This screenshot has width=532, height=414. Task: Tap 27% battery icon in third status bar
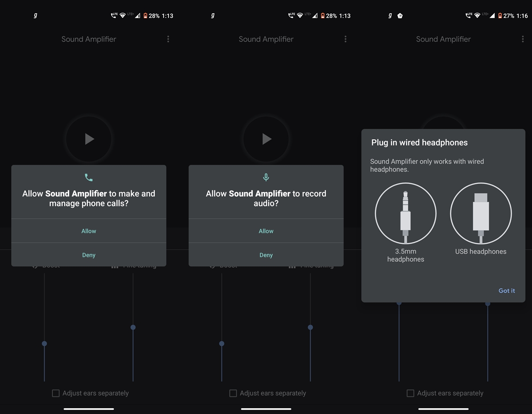[500, 16]
